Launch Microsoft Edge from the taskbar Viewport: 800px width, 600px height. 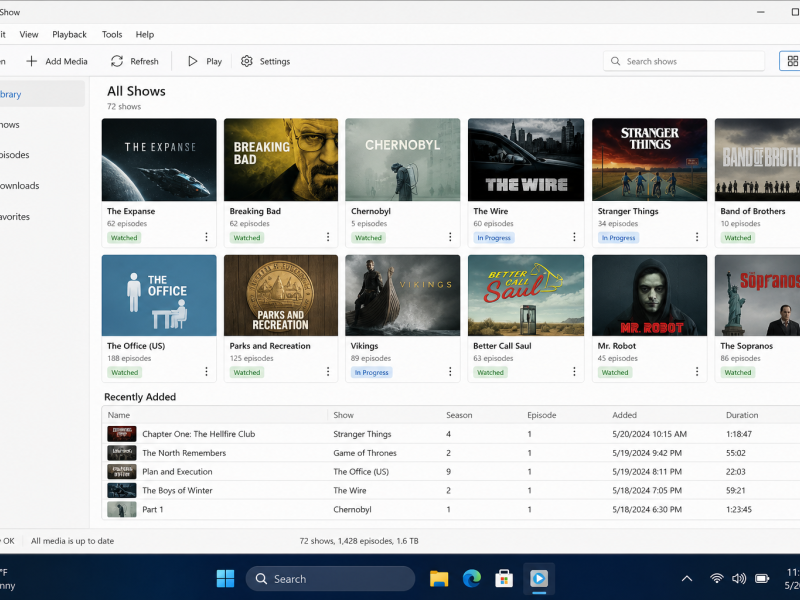pos(471,579)
